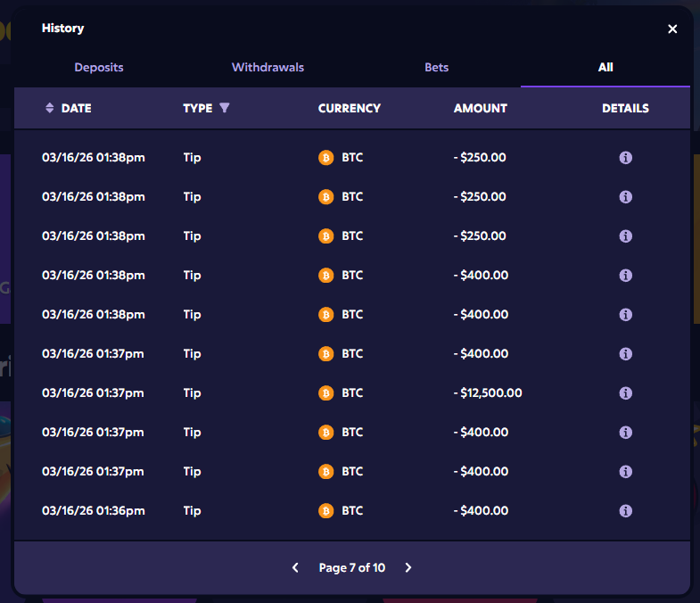Select the All tab
This screenshot has height=603, width=700.
pyautogui.click(x=605, y=68)
